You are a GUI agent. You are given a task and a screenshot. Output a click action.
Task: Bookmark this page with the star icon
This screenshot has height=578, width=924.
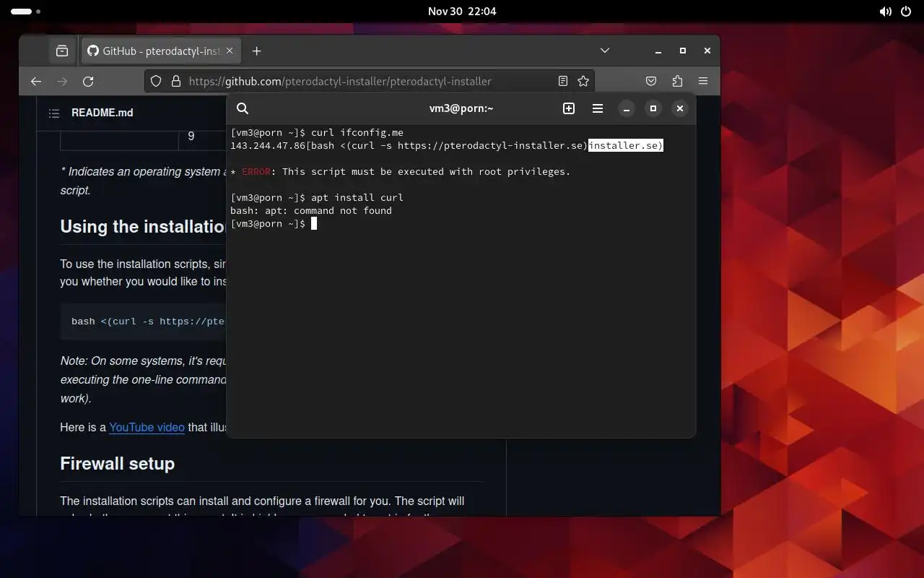(x=583, y=82)
